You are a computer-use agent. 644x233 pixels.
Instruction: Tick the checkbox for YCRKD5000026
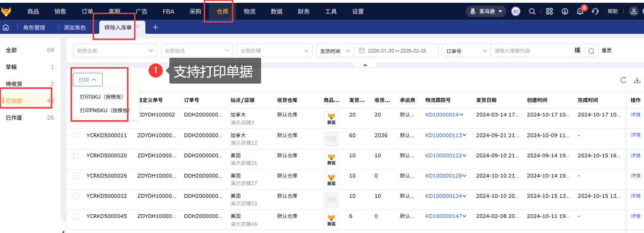point(76,176)
